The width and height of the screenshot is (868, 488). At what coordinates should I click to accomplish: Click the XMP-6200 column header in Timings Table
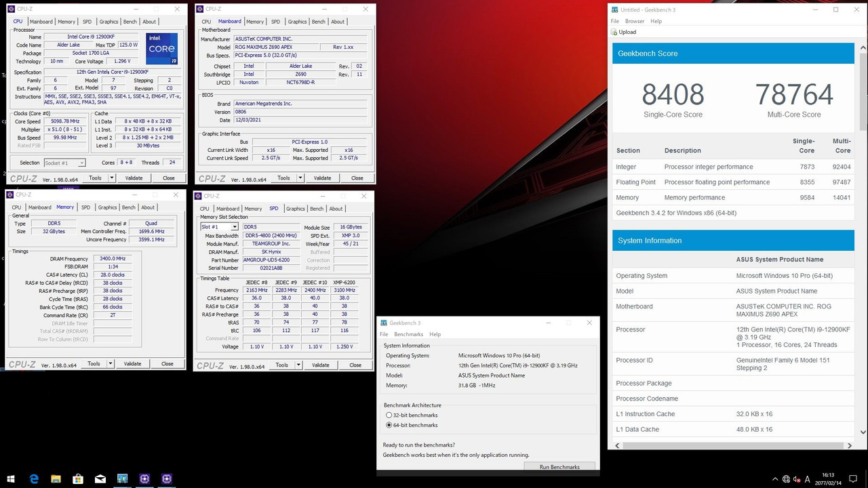344,282
